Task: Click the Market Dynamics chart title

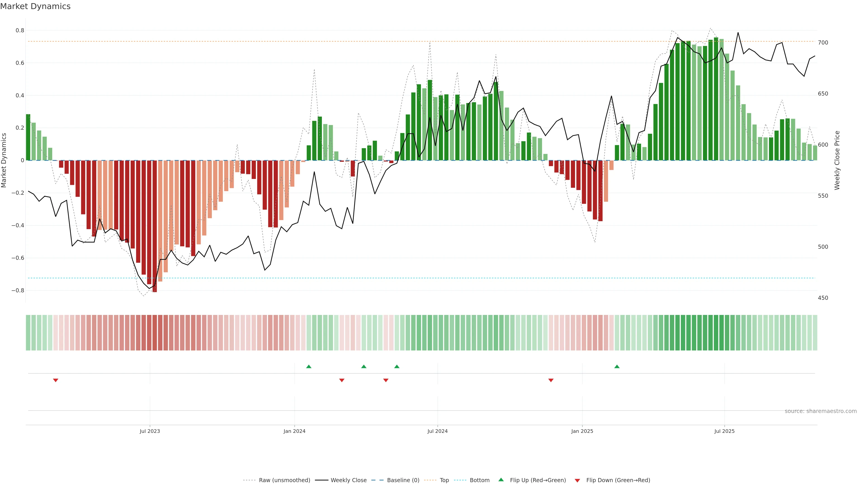Action: tap(35, 6)
